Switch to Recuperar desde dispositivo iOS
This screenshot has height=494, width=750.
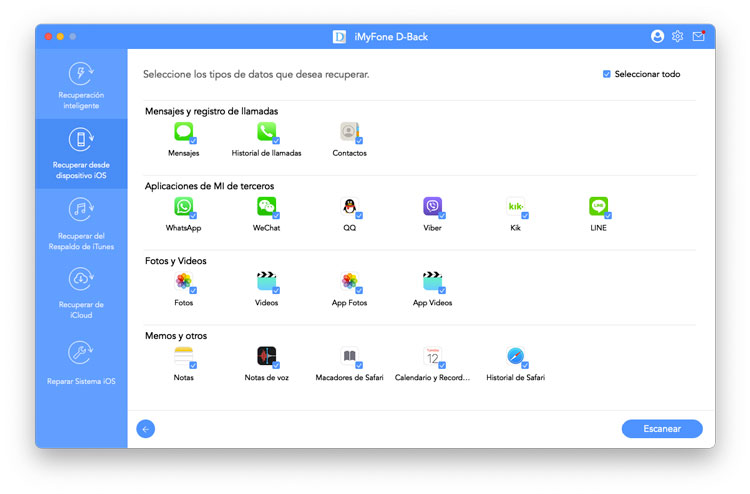[x=81, y=154]
